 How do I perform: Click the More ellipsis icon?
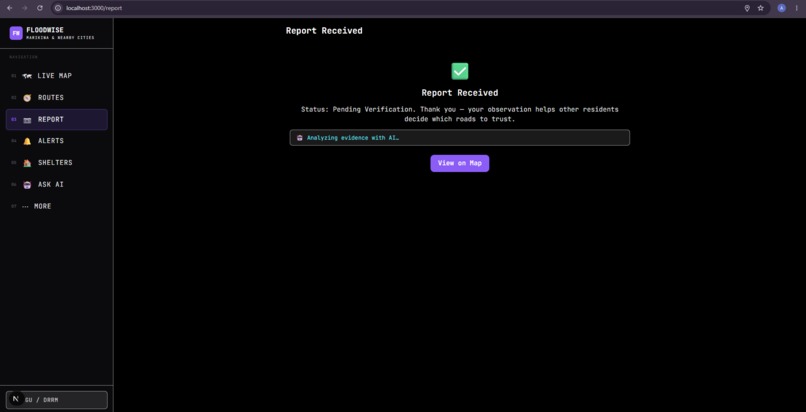[x=25, y=207]
